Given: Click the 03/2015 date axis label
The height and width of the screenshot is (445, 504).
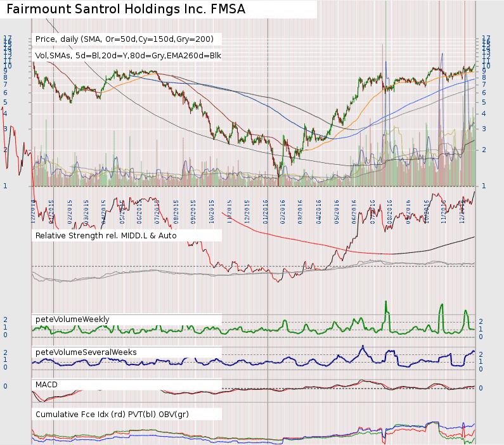Looking at the screenshot, I should pyautogui.click(x=86, y=212).
